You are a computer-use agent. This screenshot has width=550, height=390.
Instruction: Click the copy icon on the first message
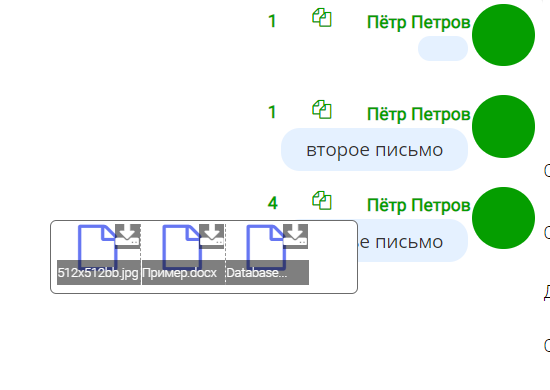tap(322, 18)
